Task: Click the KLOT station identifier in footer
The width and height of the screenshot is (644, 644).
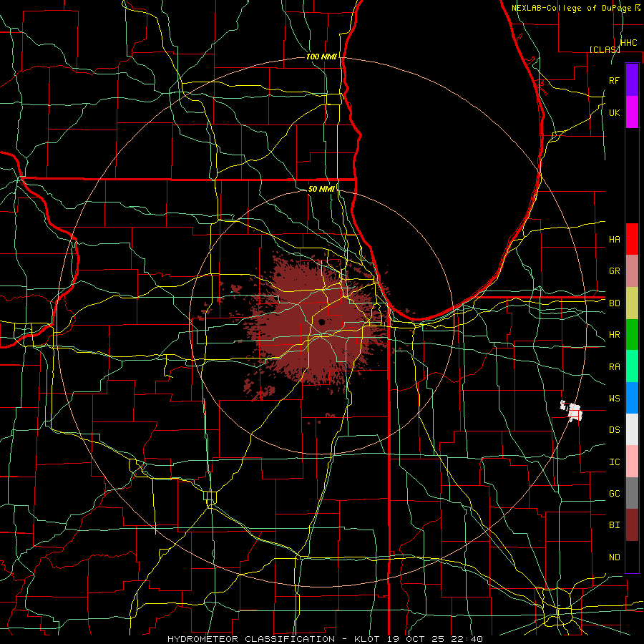Action: [367, 639]
